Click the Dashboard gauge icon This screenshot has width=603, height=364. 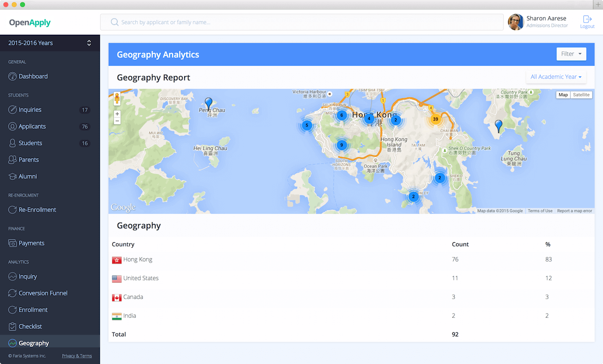(x=13, y=77)
